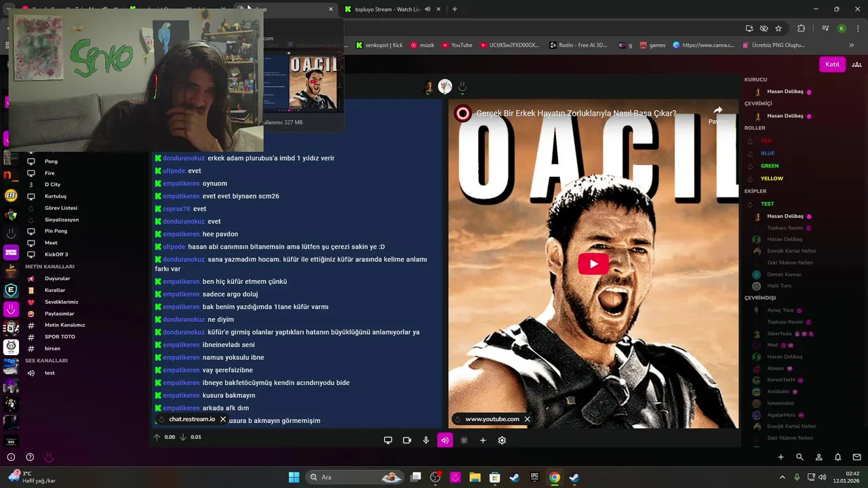The width and height of the screenshot is (868, 488).
Task: Open the help question mark icon
Action: (x=30, y=457)
